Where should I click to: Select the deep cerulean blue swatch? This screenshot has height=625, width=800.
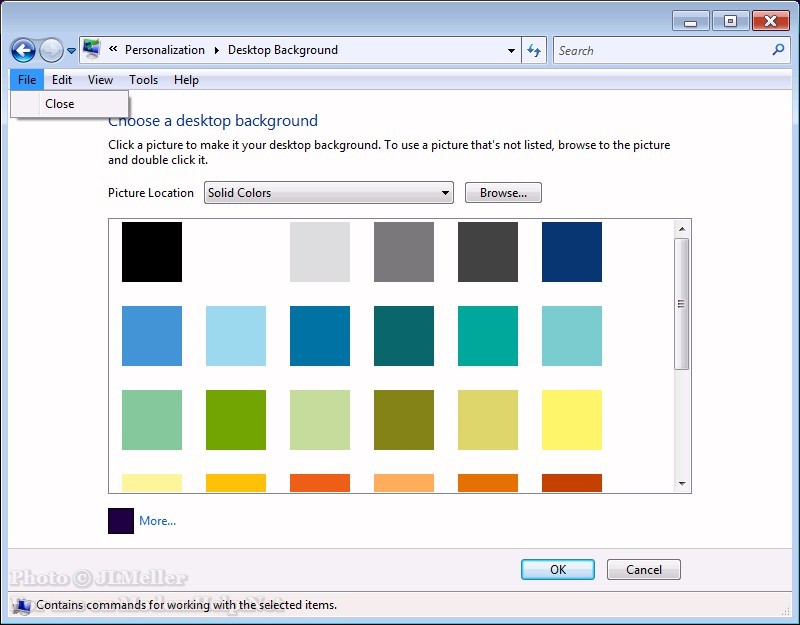pos(320,336)
